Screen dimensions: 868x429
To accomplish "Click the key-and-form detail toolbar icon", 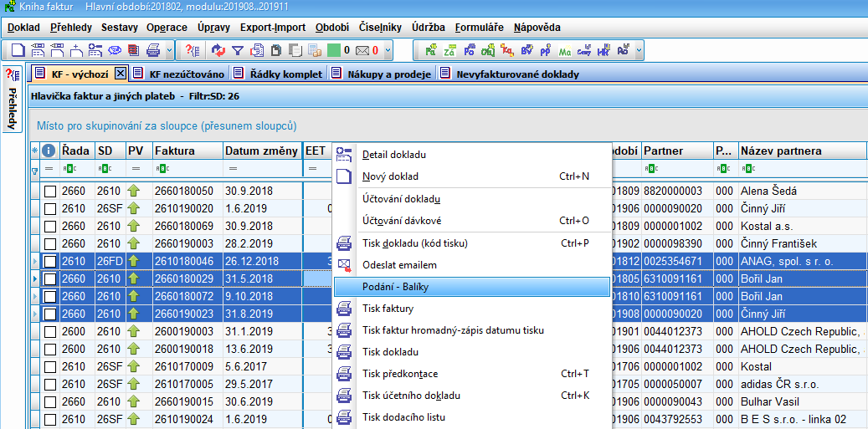I will click(x=95, y=50).
